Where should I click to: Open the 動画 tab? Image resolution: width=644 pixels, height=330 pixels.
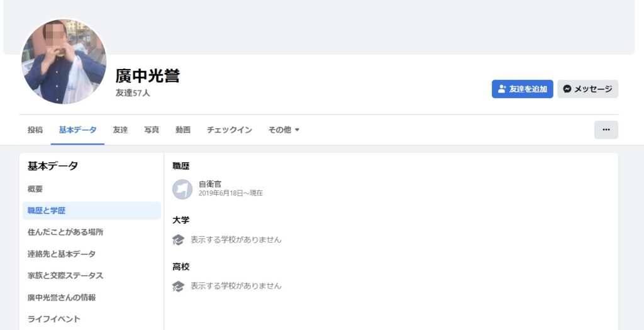point(183,129)
